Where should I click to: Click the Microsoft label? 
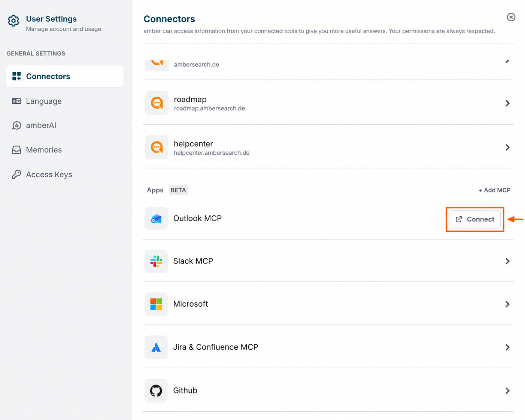tap(190, 304)
